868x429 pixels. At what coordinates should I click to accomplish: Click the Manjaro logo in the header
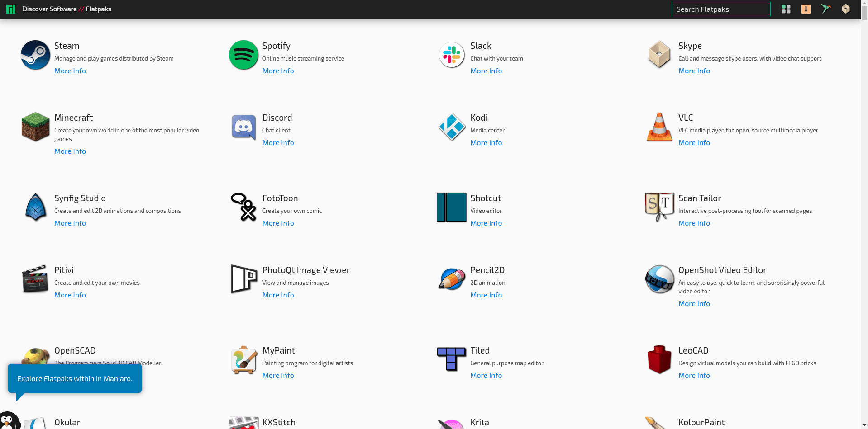(x=11, y=9)
